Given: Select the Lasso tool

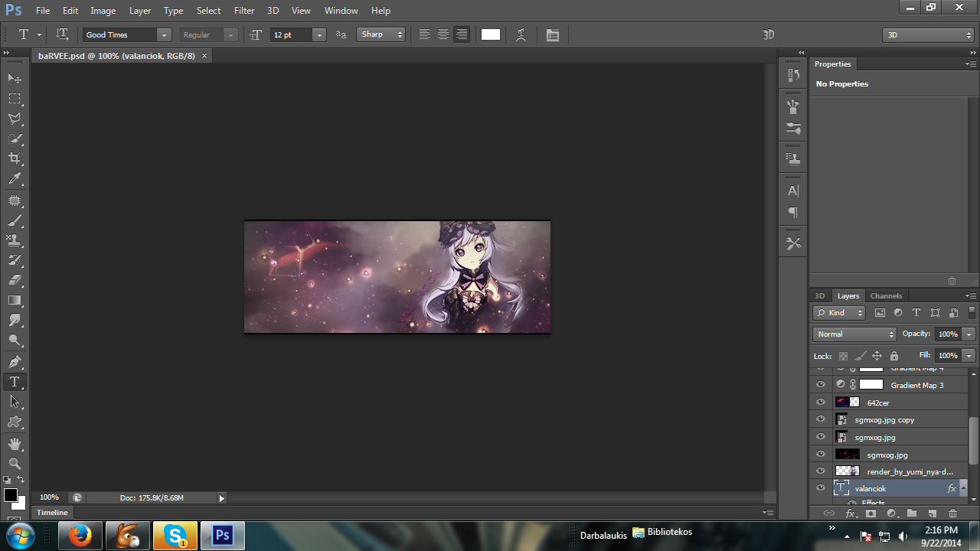Looking at the screenshot, I should point(15,119).
